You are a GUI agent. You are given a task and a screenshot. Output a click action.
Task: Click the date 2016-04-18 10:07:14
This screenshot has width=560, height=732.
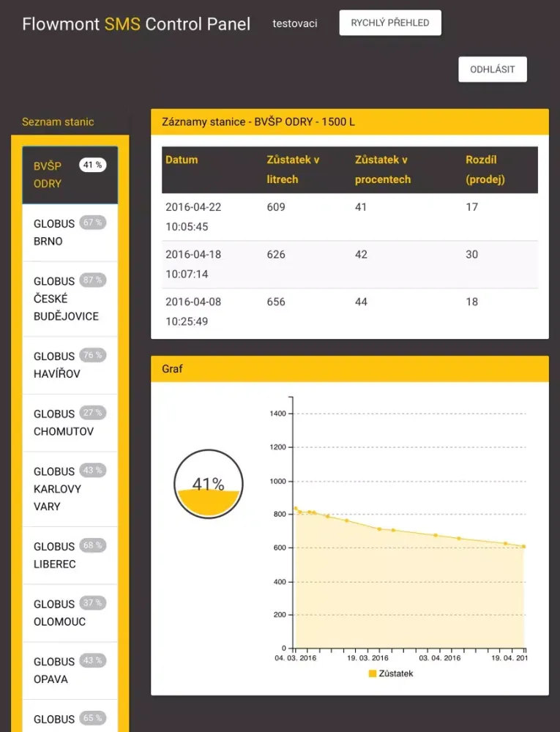[x=193, y=264]
